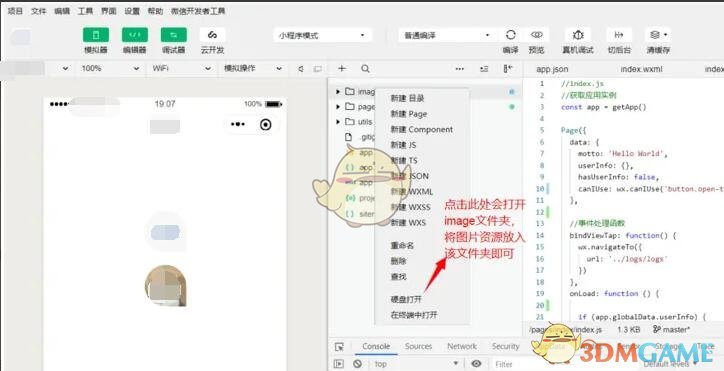
Task: Toggle the 编辑器 editor panel button
Action: 135,35
